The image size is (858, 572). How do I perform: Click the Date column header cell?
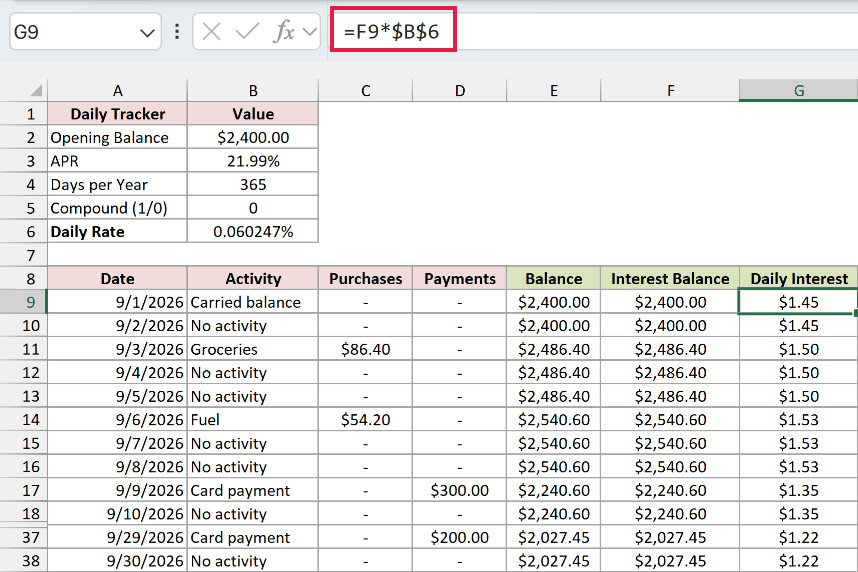(x=117, y=279)
